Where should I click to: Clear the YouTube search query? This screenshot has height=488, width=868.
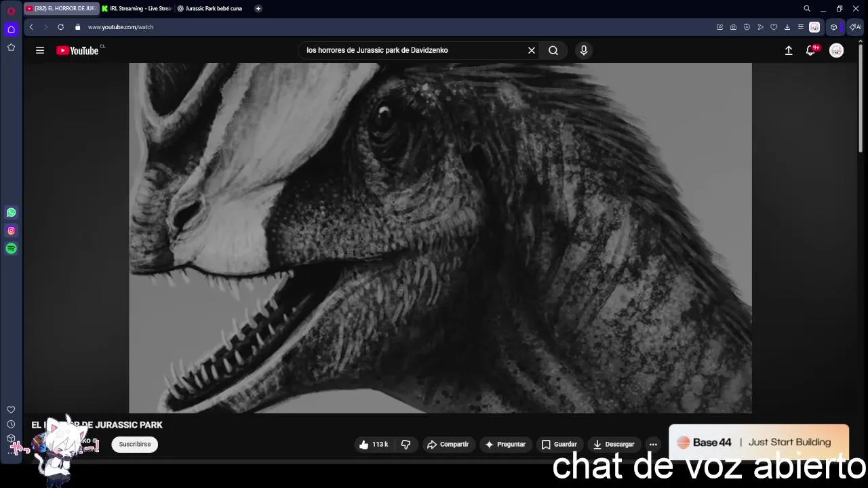pyautogui.click(x=532, y=50)
